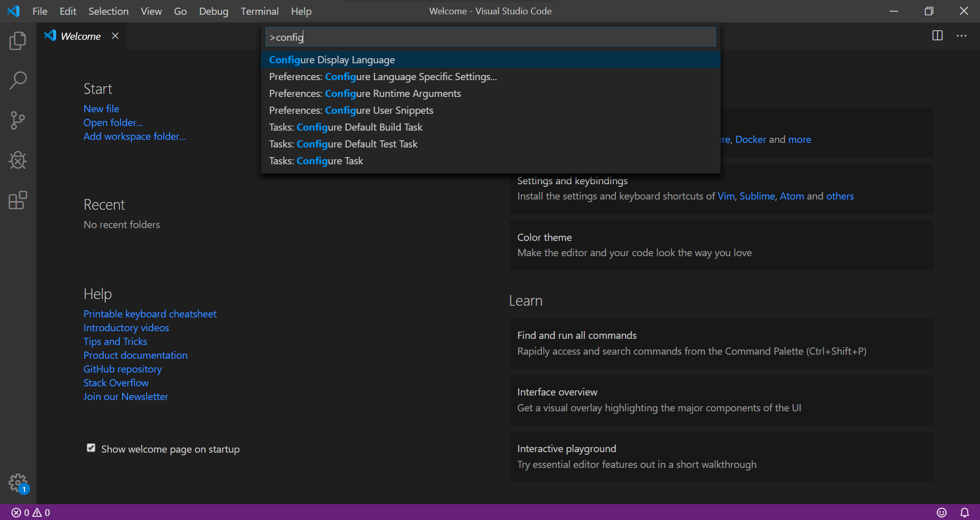Open the Printable keyboard cheatsheet link
The width and height of the screenshot is (980, 520).
pyautogui.click(x=150, y=313)
